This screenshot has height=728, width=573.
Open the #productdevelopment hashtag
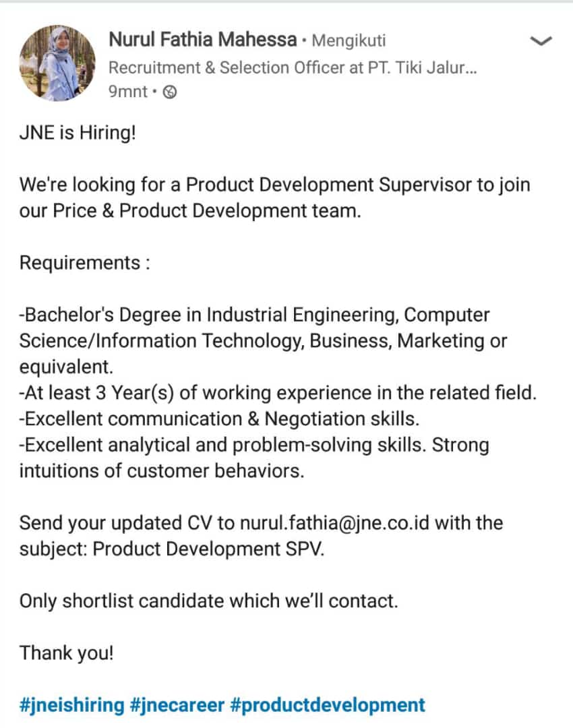click(328, 705)
